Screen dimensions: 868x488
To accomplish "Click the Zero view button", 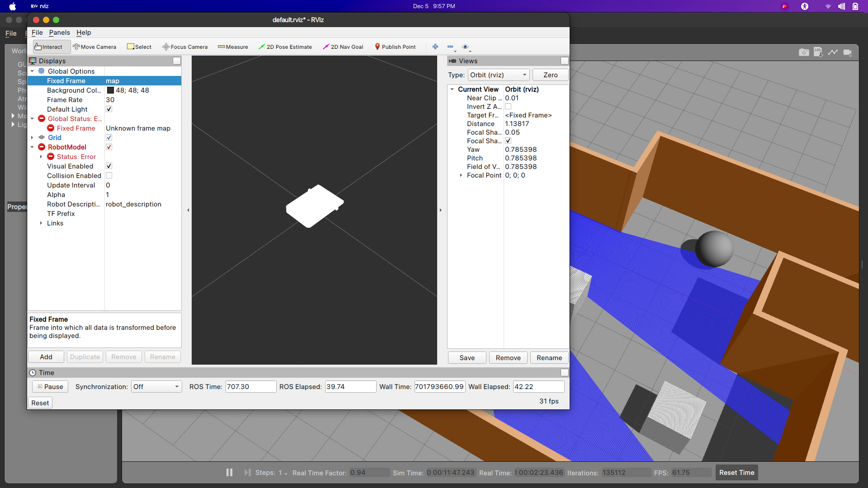I will tap(550, 75).
